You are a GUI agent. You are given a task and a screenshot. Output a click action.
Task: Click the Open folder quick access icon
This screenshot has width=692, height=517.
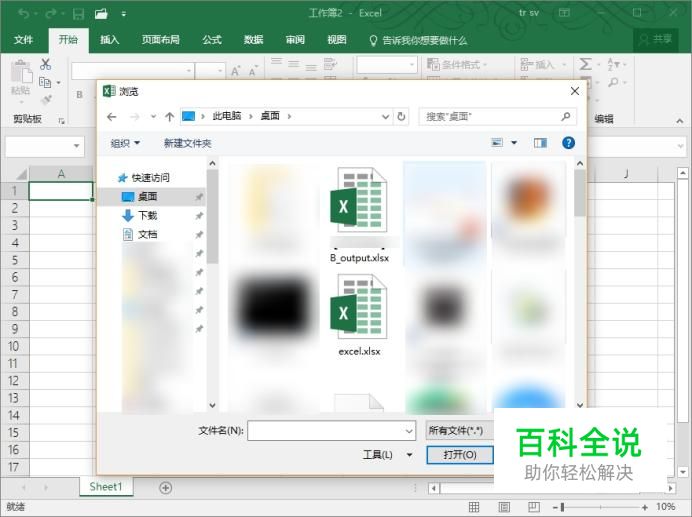(x=101, y=14)
